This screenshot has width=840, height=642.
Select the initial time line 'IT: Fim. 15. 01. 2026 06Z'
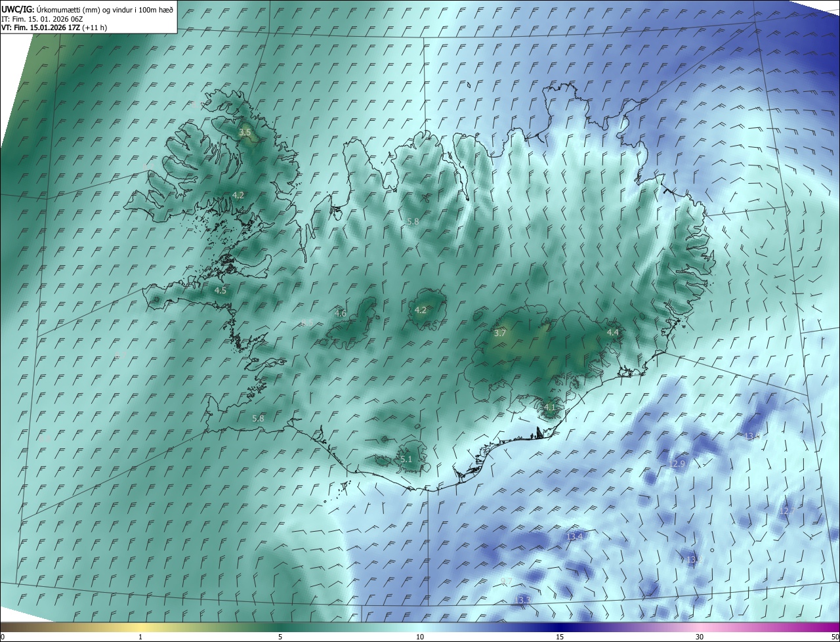41,18
